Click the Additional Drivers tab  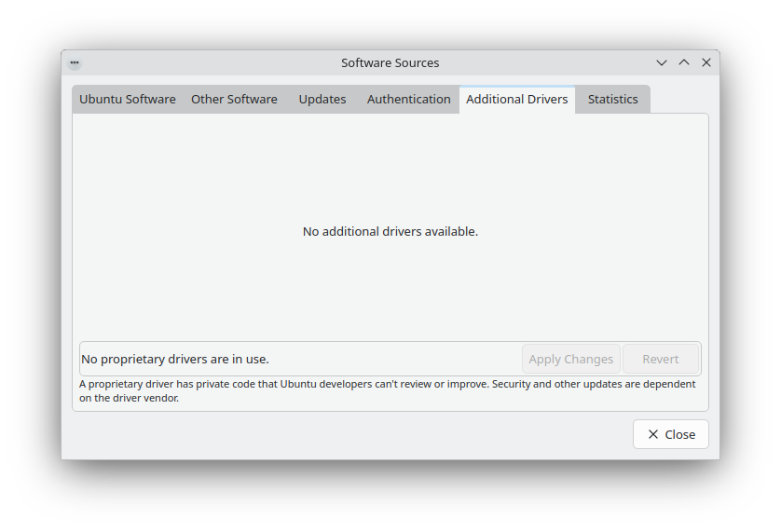point(516,100)
